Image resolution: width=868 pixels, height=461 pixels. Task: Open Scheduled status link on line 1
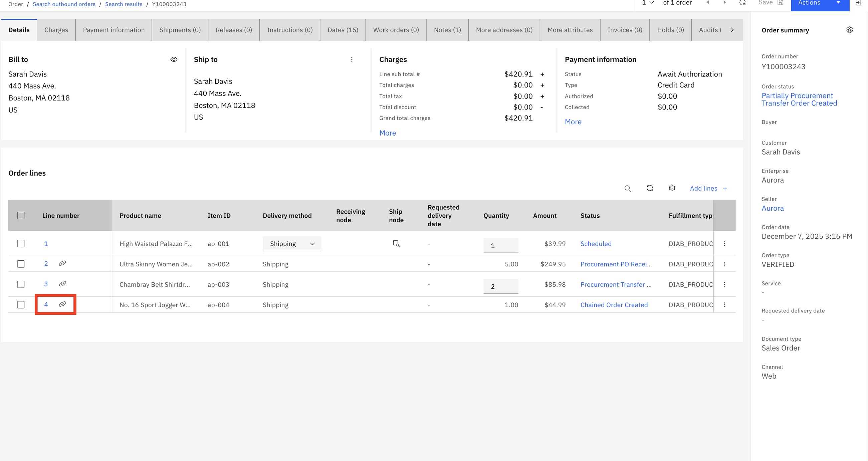596,244
